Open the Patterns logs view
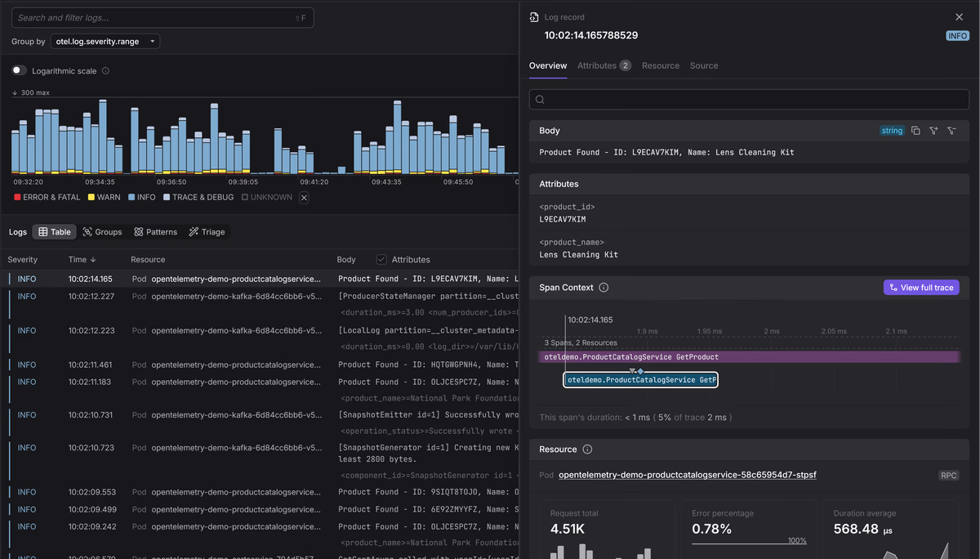980x559 pixels. point(155,232)
